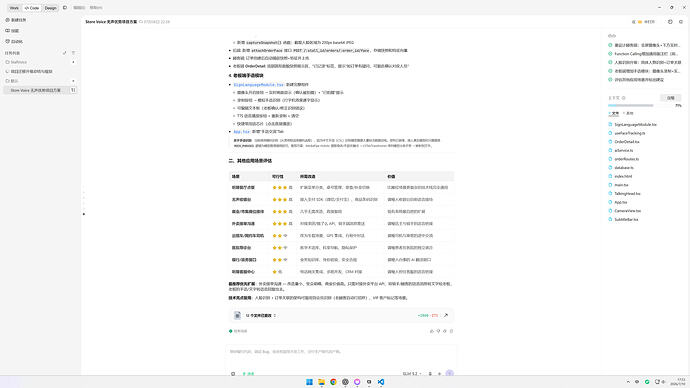Screen dimensions: 690x388
Task: Open File Explorer from the taskbar
Action: (x=321, y=382)
